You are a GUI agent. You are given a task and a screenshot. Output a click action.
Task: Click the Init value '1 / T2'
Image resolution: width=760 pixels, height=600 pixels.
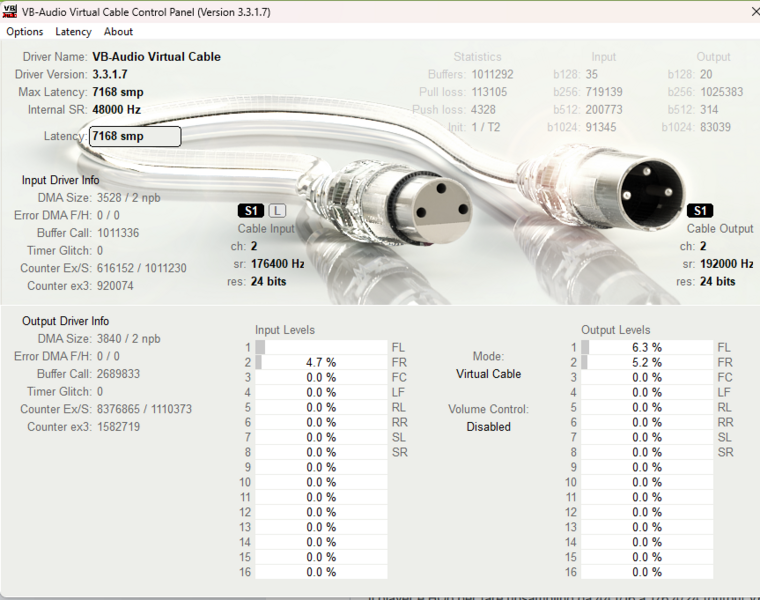coord(486,127)
